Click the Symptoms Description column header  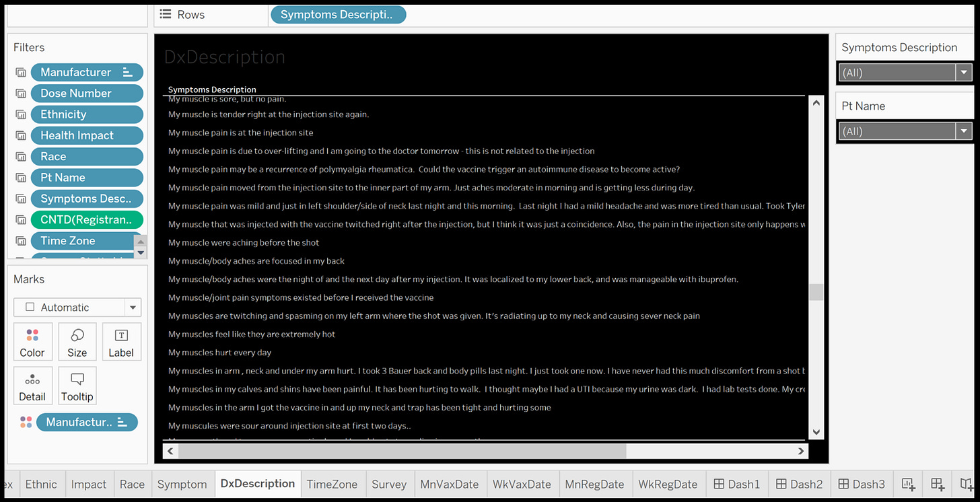(212, 89)
